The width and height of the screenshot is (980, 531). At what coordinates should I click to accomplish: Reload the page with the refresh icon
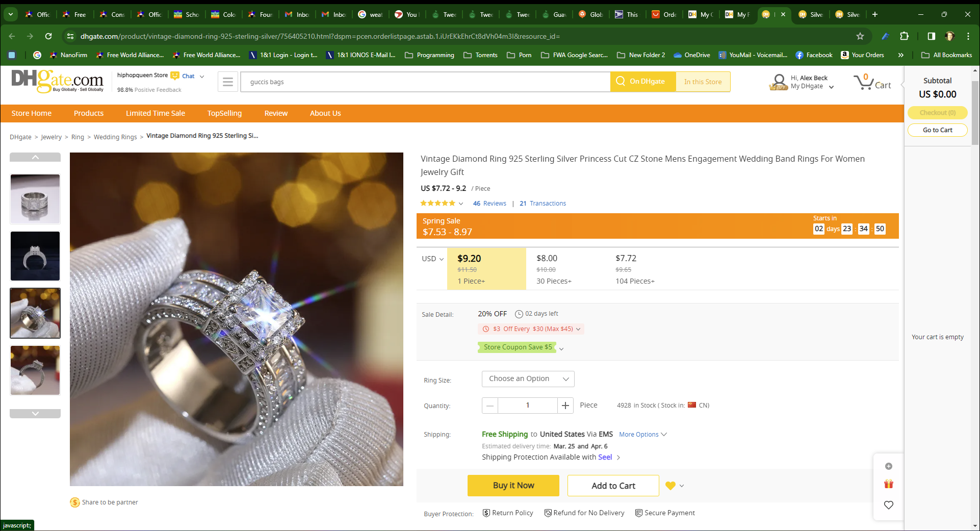pyautogui.click(x=48, y=36)
